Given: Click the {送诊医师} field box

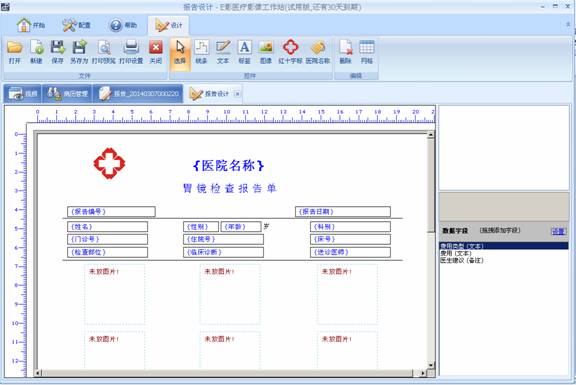Looking at the screenshot, I should tap(350, 252).
